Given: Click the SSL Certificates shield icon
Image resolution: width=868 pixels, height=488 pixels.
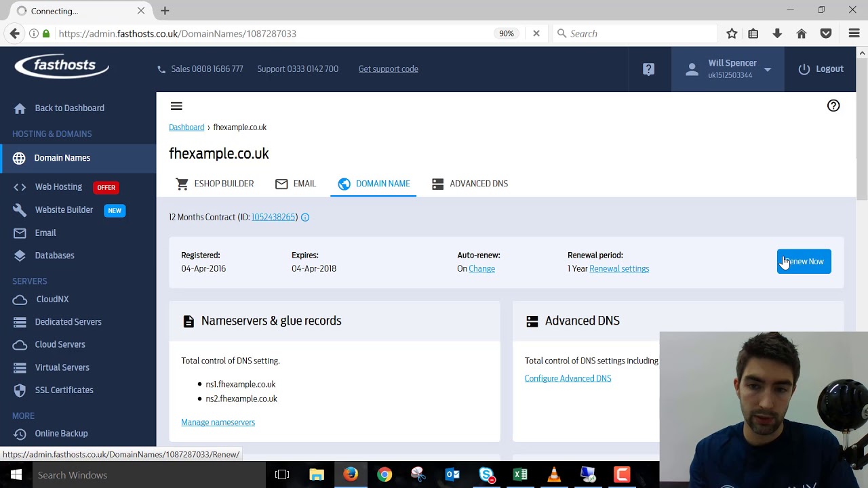Looking at the screenshot, I should 20,390.
